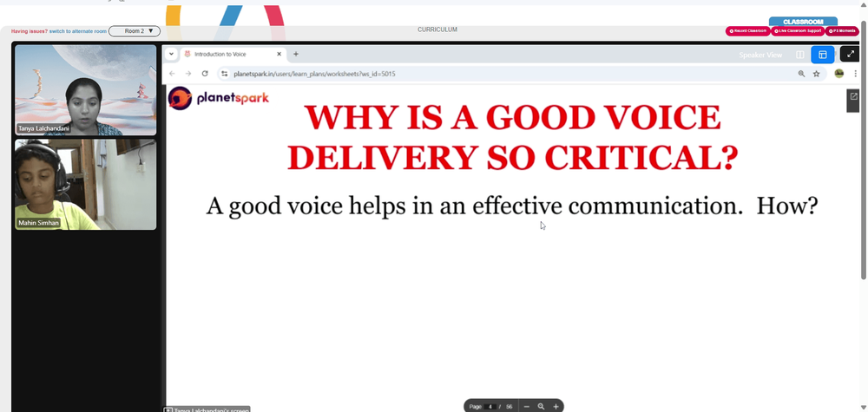Click the PDF zoom magnifier icon
The height and width of the screenshot is (412, 868).
pyautogui.click(x=542, y=407)
